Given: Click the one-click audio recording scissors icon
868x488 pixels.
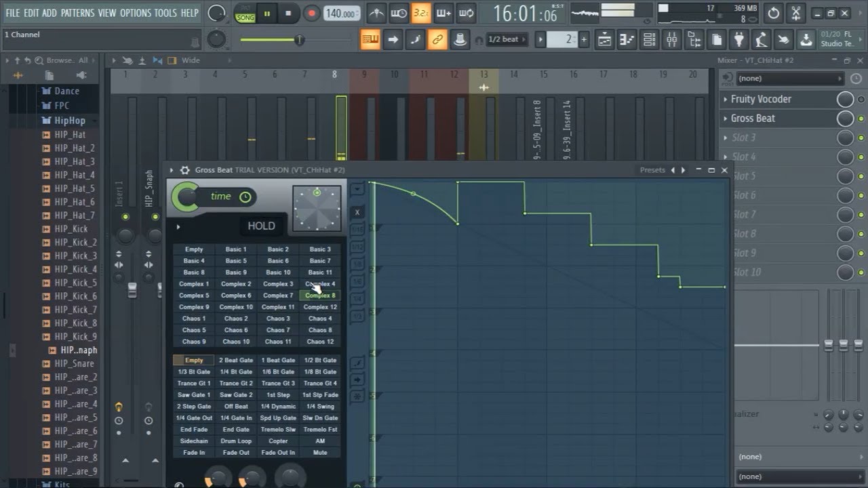Looking at the screenshot, I should pyautogui.click(x=796, y=13).
